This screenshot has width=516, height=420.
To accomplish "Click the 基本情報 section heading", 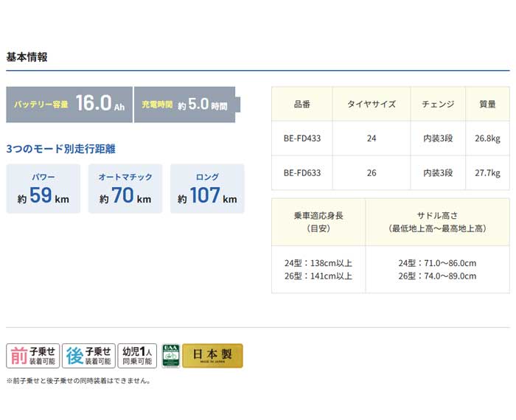I will (x=27, y=57).
